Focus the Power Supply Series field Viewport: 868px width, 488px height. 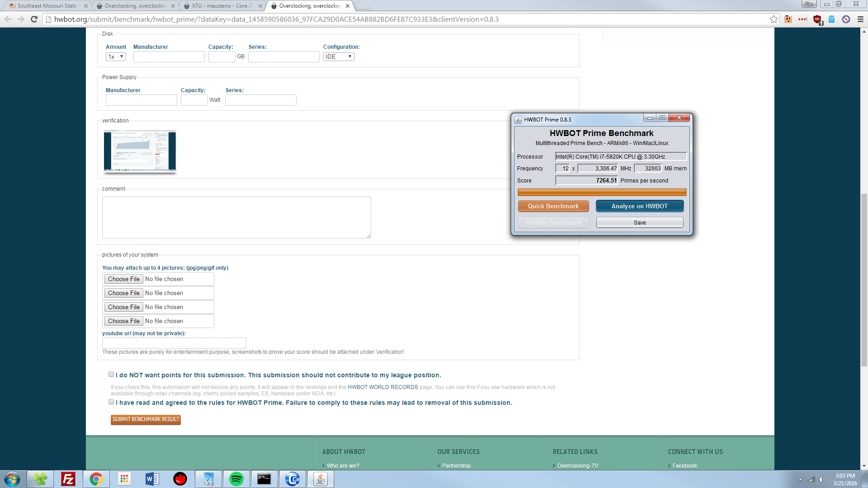pyautogui.click(x=261, y=100)
